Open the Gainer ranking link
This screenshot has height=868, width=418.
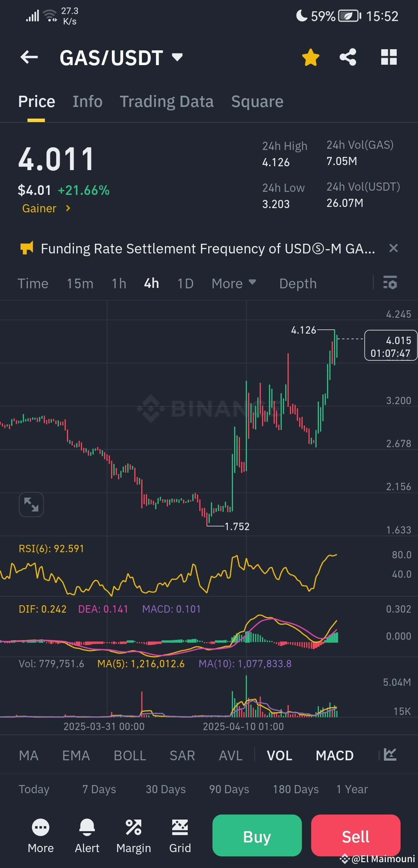coord(39,208)
